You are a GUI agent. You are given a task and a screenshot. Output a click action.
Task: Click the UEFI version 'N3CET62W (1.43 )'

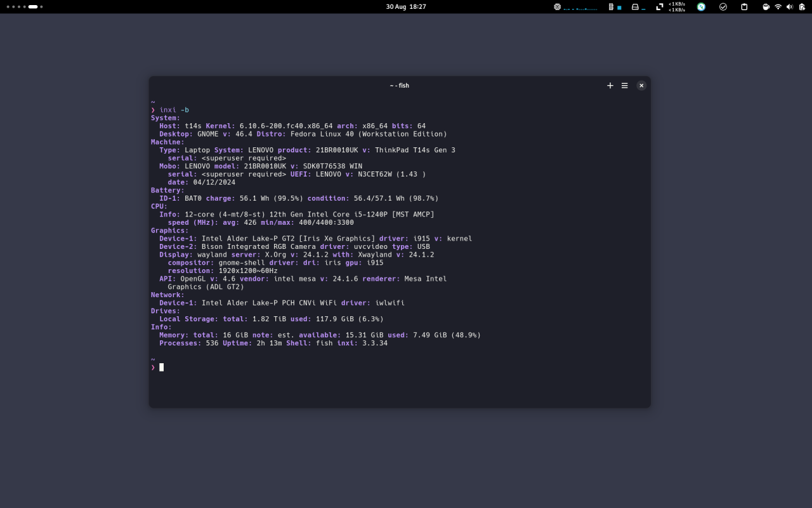pyautogui.click(x=392, y=174)
